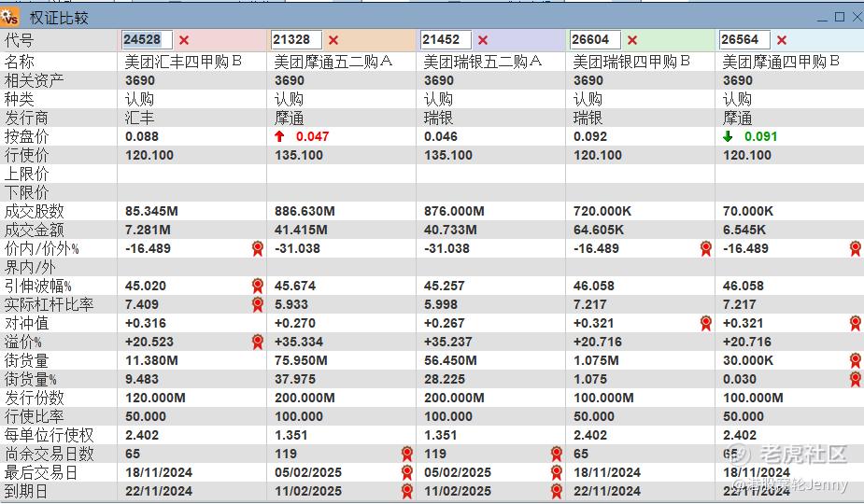Remove warrant 26564 with its red X
The width and height of the screenshot is (864, 504).
coord(782,40)
